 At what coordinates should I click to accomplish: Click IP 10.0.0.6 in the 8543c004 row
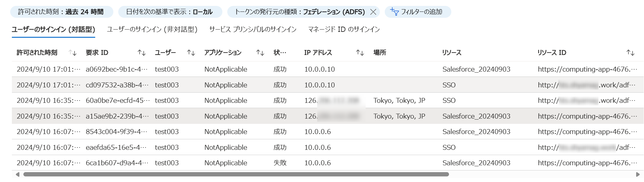pyautogui.click(x=318, y=132)
